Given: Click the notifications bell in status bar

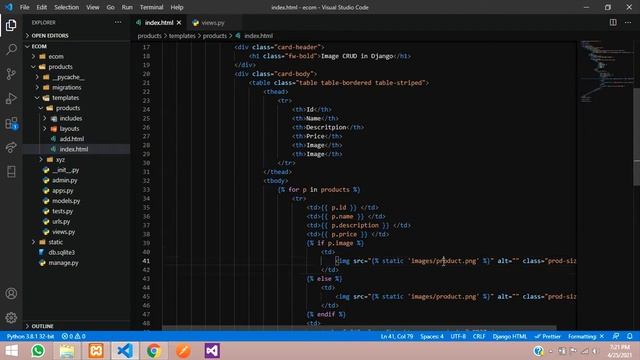Looking at the screenshot, I should [x=630, y=336].
